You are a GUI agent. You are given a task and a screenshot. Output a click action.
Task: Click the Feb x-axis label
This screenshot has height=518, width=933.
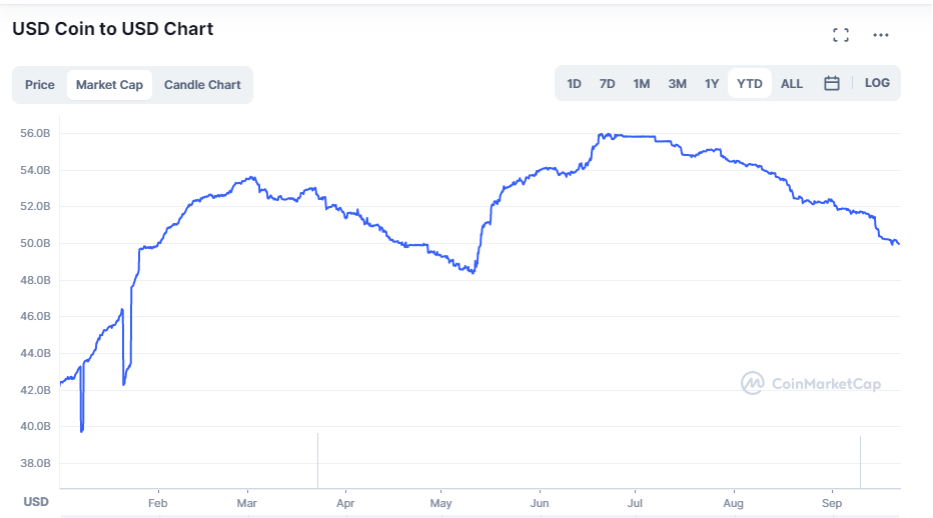pyautogui.click(x=158, y=503)
